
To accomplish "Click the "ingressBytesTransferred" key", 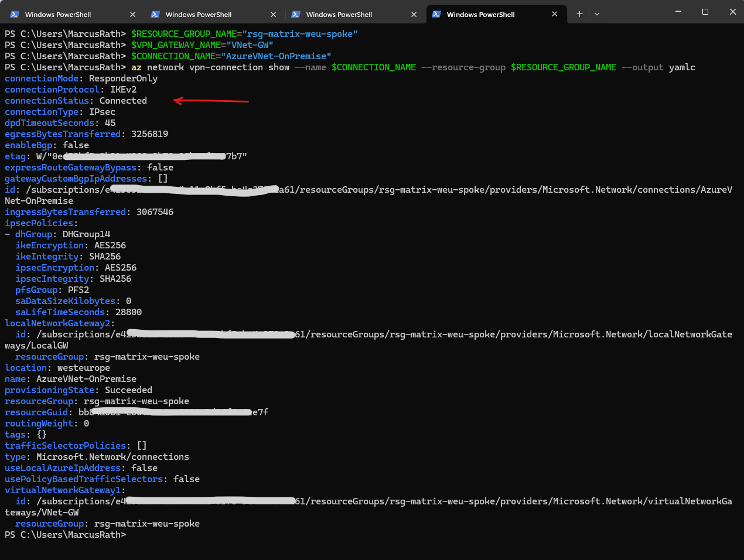I will (65, 212).
